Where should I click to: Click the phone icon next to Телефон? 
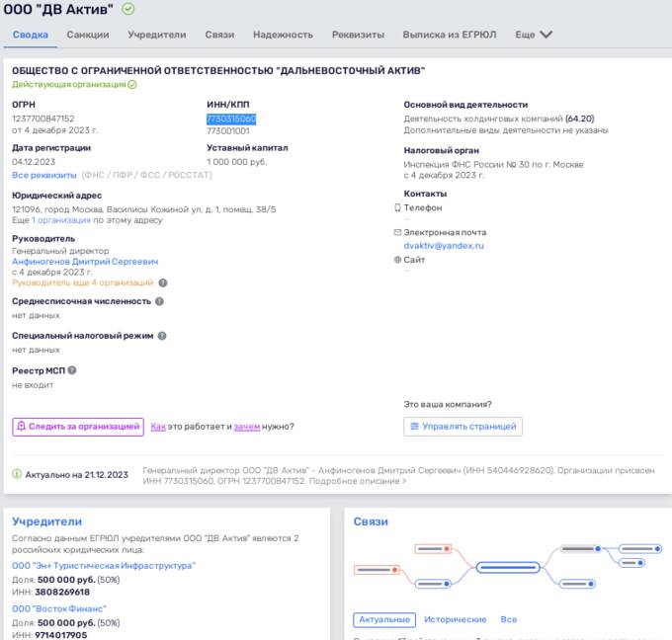[397, 207]
